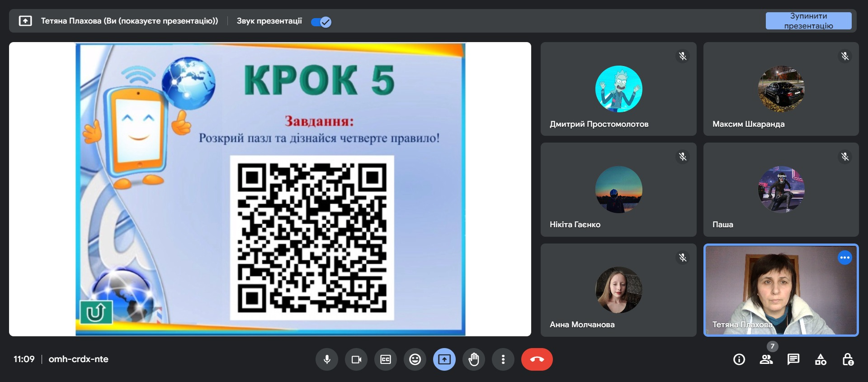
Task: Toggle the microphone button
Action: [327, 359]
